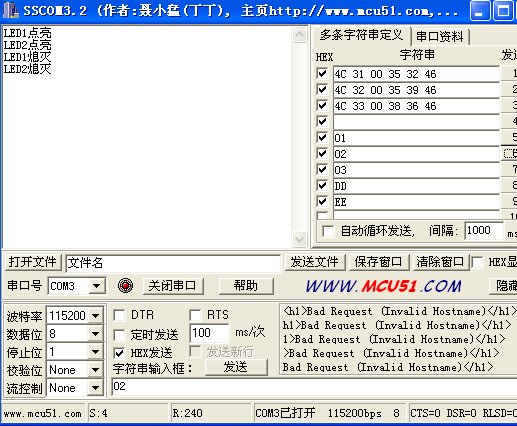
Task: Click the www.mcu51.com status bar text
Action: pyautogui.click(x=43, y=414)
